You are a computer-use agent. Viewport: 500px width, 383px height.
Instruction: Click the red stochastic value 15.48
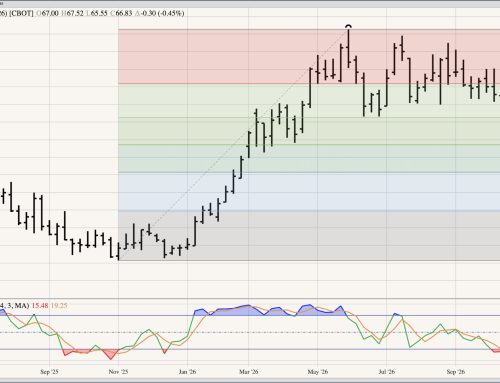[40, 305]
